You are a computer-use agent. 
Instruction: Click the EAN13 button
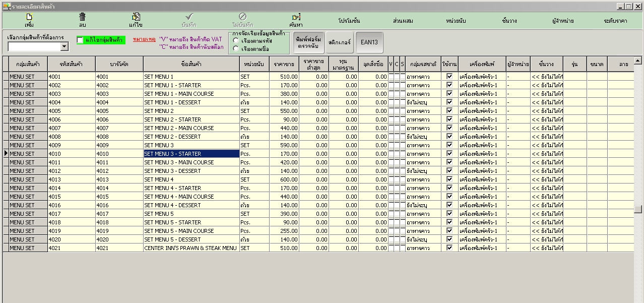[369, 42]
